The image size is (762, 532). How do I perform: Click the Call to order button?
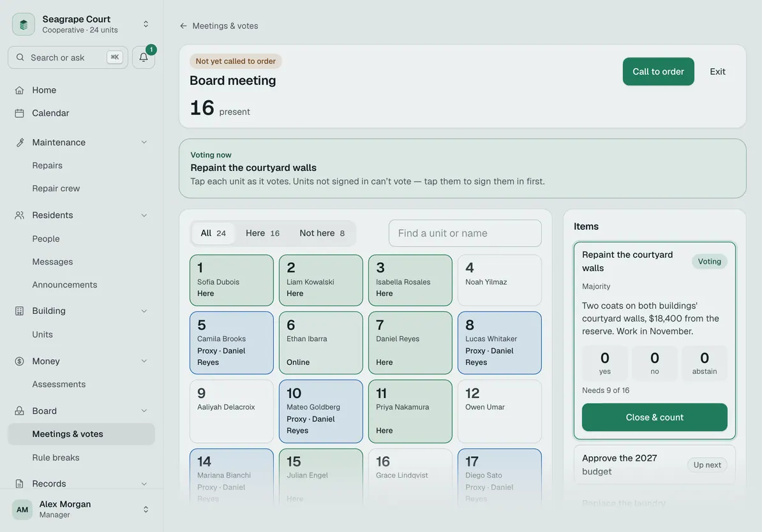[659, 72]
